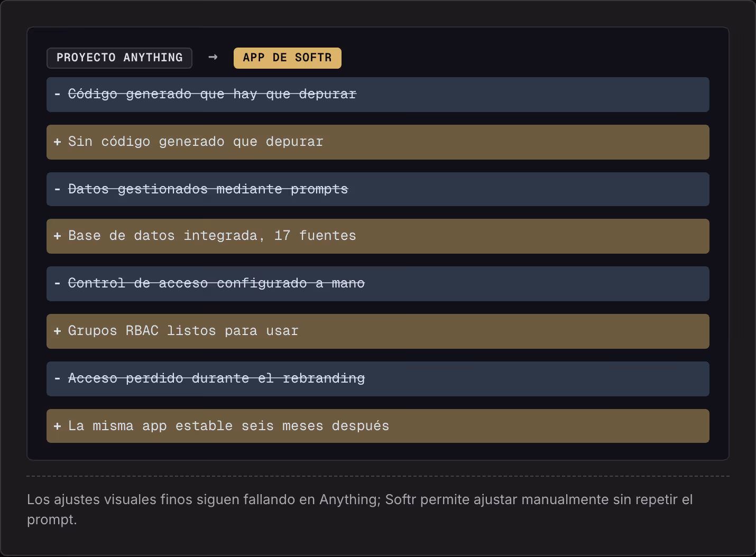The width and height of the screenshot is (756, 557).
Task: Select the row "Grupos RBAC listos para usar"
Action: point(378,331)
